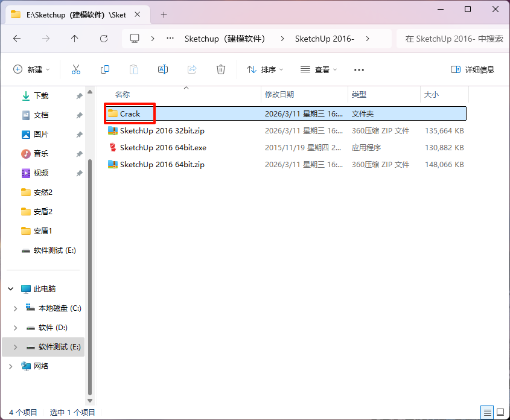The image size is (510, 420).
Task: Navigate to Sketchup（建模软件） breadcrumb
Action: 225,39
